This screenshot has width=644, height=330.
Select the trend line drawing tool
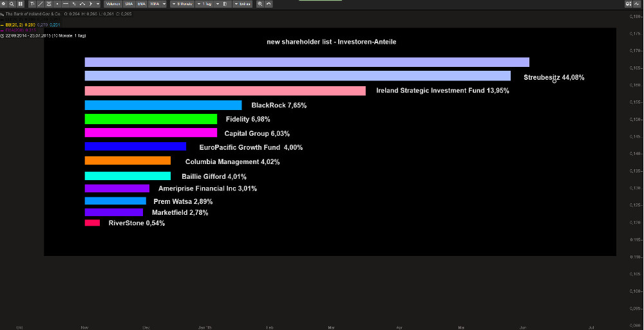40,4
